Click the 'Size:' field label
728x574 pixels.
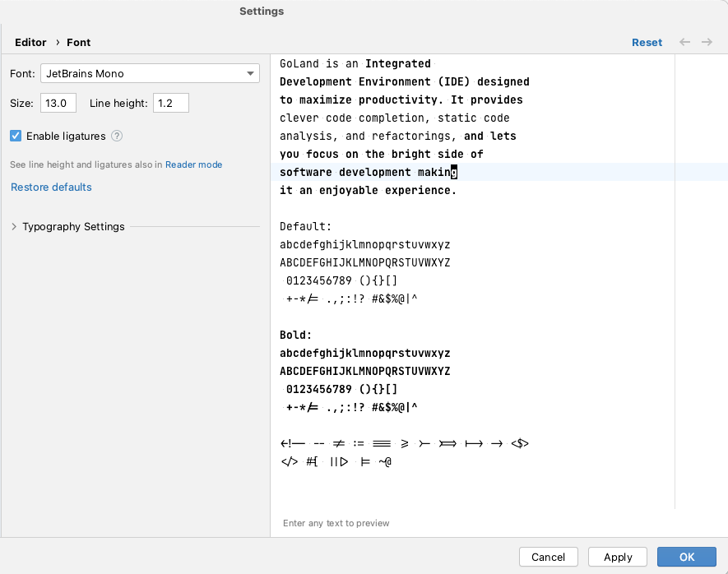(x=22, y=103)
